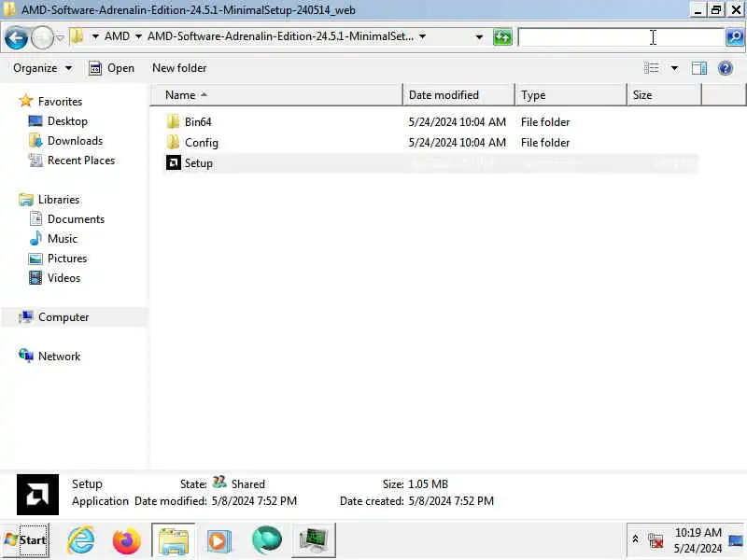Show hidden tray icons arrow
This screenshot has height=560, width=747.
pyautogui.click(x=635, y=539)
